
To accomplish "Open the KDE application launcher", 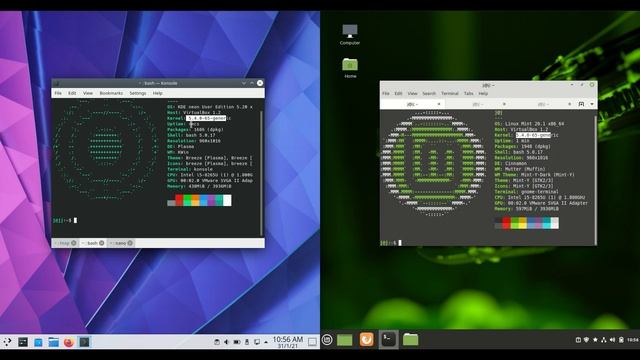I will click(7, 342).
